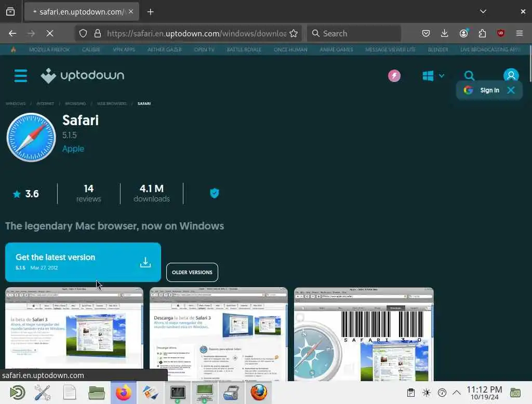Screen dimensions: 532x404
Task: Open the 11:12 PM clock calendar
Action: coord(485,393)
